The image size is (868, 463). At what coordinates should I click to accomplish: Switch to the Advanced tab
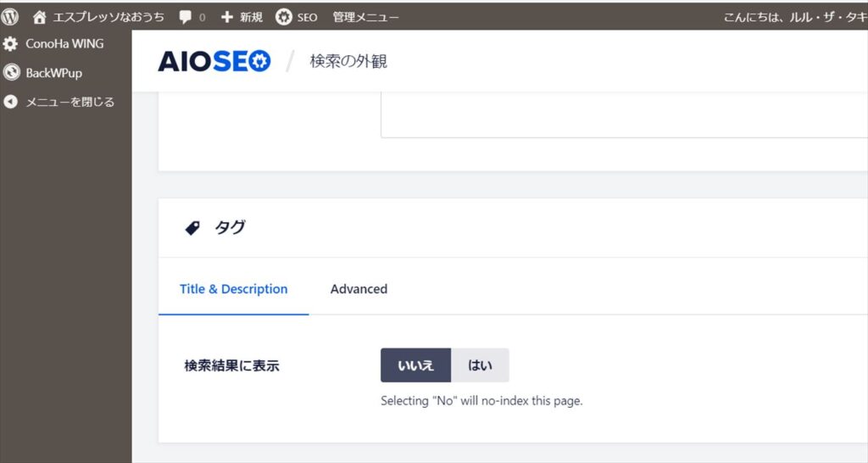coord(359,289)
